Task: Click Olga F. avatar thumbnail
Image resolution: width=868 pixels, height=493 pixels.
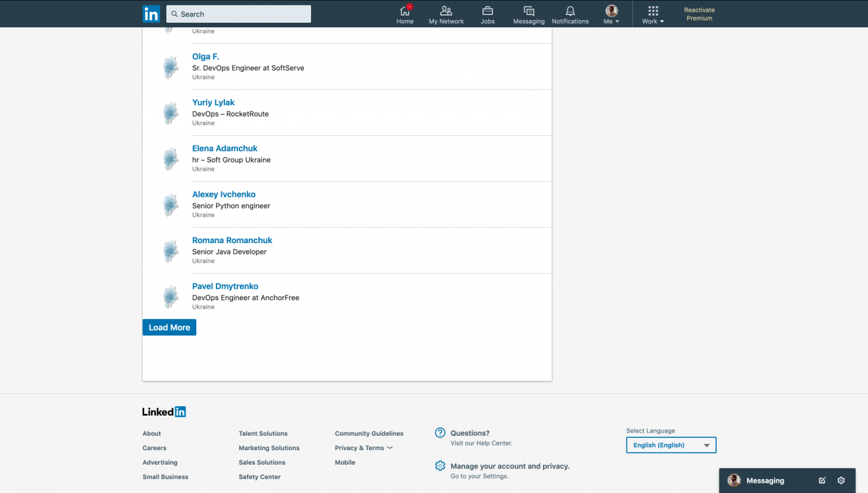Action: pyautogui.click(x=171, y=67)
